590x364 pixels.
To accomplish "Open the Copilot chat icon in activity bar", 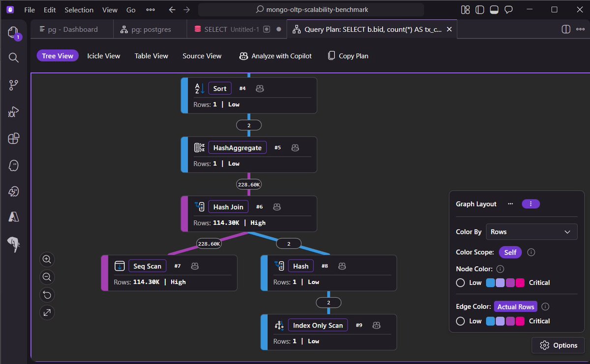I will [13, 165].
